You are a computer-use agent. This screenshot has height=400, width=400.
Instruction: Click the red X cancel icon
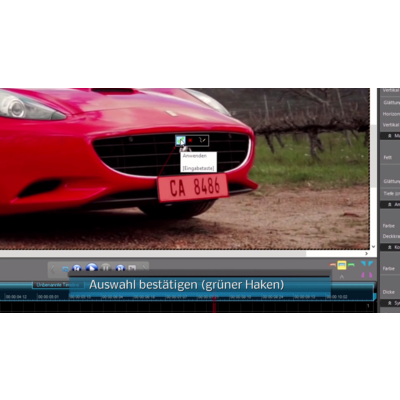190,141
